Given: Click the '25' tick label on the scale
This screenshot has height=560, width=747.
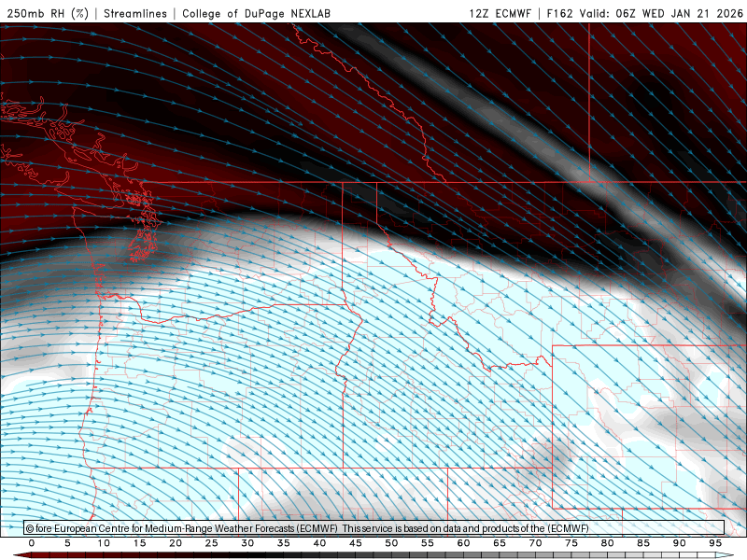Looking at the screenshot, I should pyautogui.click(x=212, y=543).
